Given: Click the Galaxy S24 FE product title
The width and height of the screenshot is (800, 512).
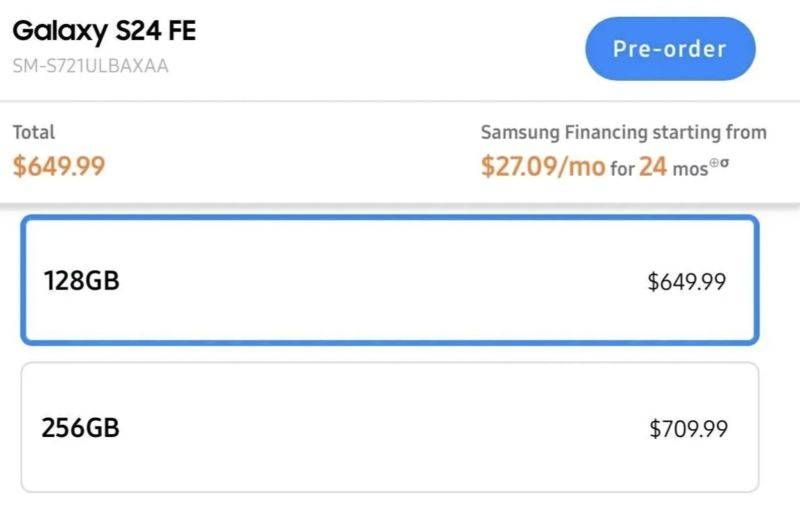Looking at the screenshot, I should click(104, 31).
